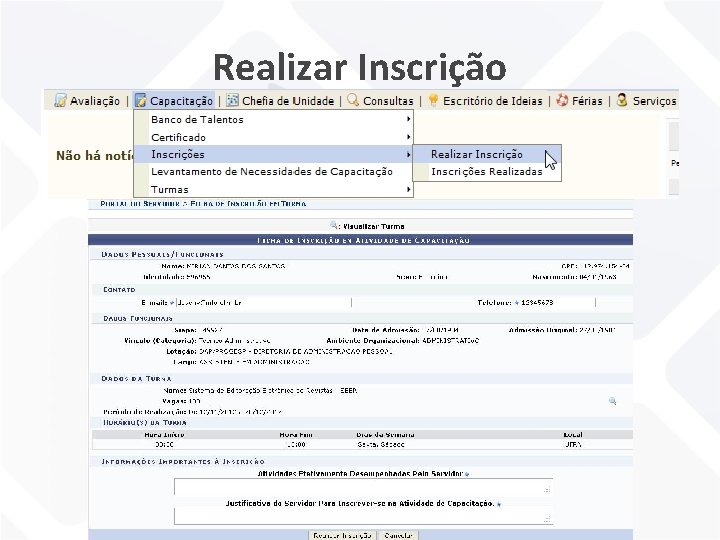Screen dimensions: 720x540
Task: Select Banco de Talentos entry
Action: [x=274, y=119]
